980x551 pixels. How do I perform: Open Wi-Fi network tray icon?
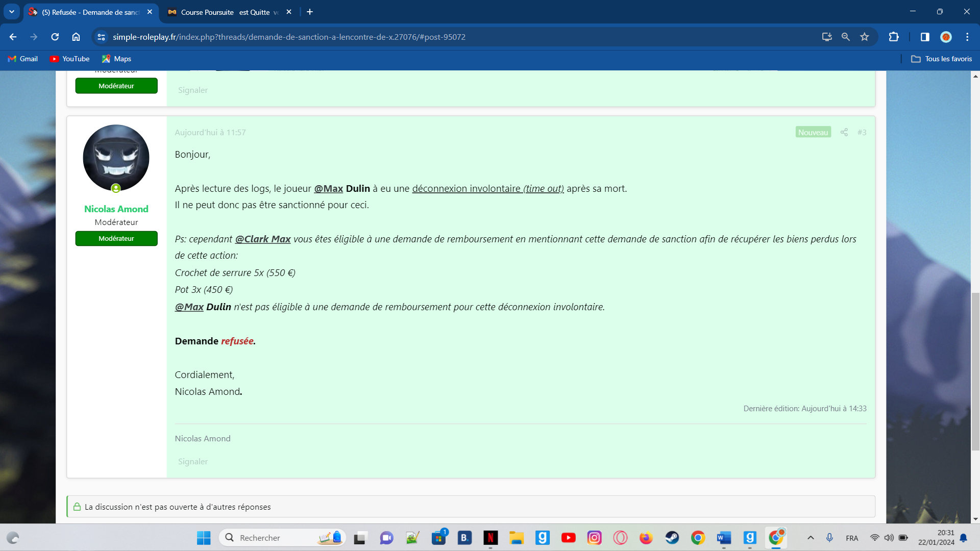pos(874,538)
